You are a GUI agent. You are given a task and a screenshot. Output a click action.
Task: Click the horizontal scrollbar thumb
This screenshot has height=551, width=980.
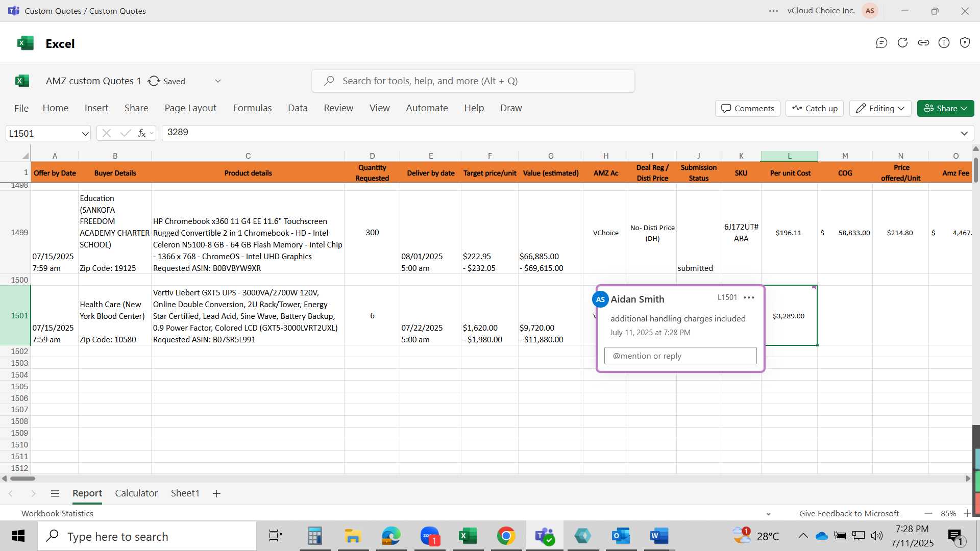pos(22,479)
